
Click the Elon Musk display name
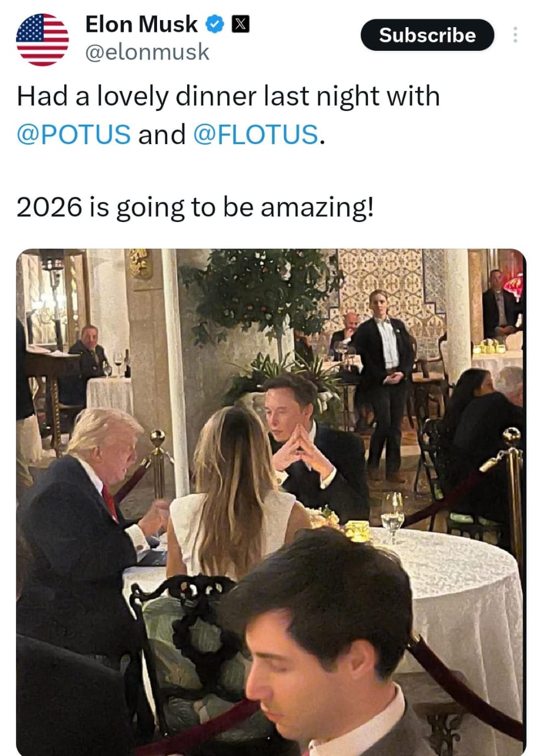tap(141, 24)
